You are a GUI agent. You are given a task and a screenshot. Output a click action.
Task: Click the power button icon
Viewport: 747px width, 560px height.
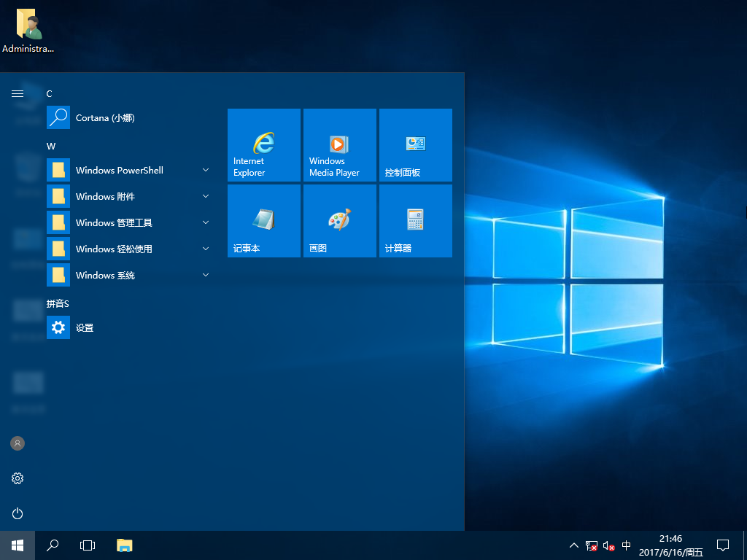18,513
